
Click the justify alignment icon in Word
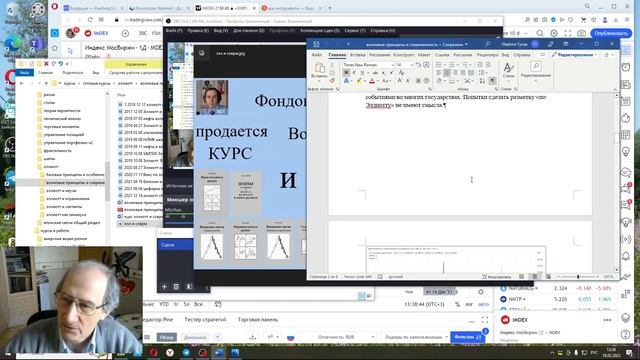pyautogui.click(x=463, y=72)
